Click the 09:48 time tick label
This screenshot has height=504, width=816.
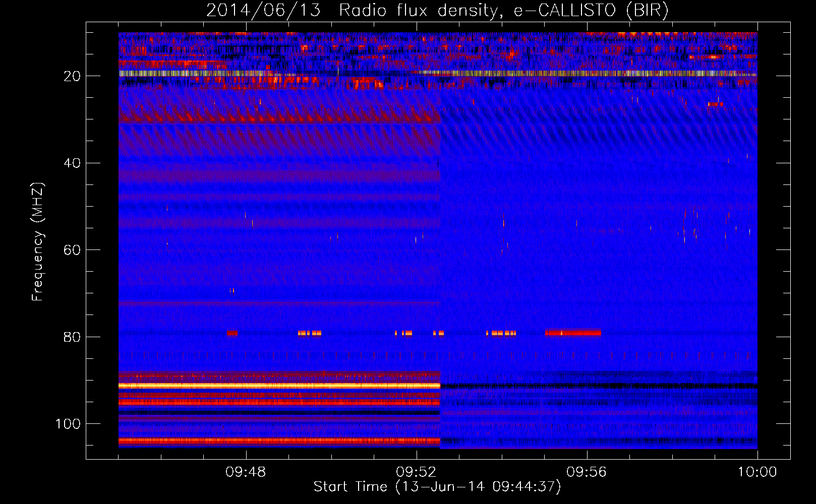(246, 472)
